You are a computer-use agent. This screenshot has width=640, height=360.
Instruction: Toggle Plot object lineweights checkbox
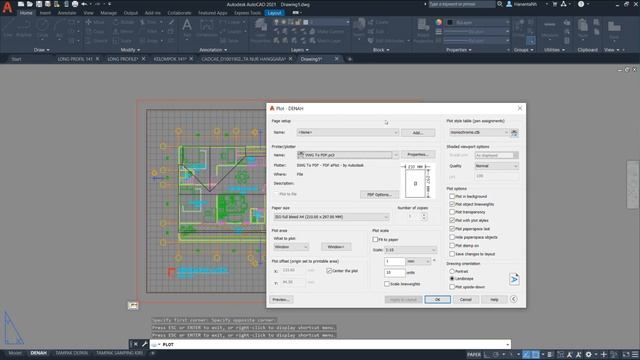point(452,204)
